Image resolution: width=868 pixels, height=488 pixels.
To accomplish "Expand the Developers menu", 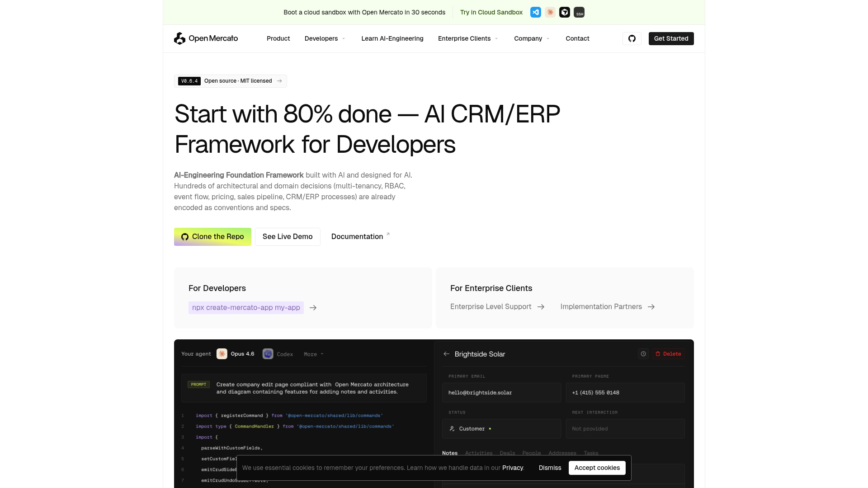I will 325,38.
